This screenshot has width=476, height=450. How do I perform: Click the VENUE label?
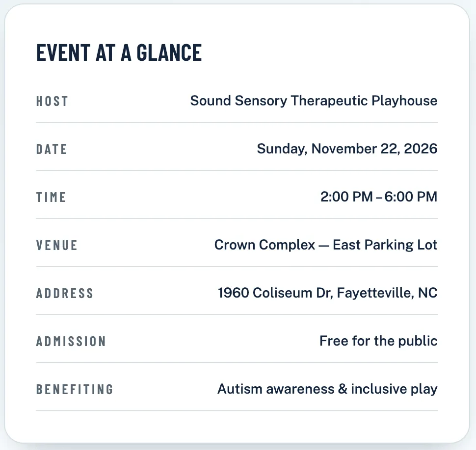pyautogui.click(x=56, y=245)
